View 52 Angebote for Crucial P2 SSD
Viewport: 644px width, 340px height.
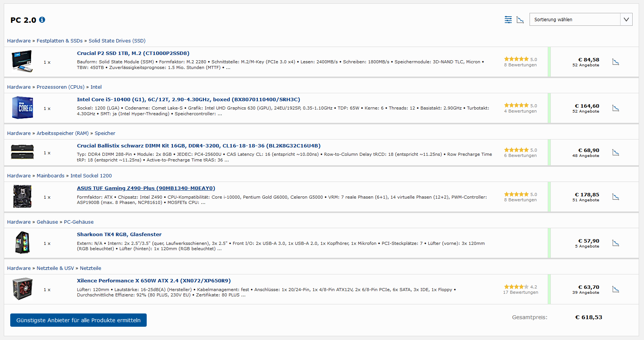[586, 65]
